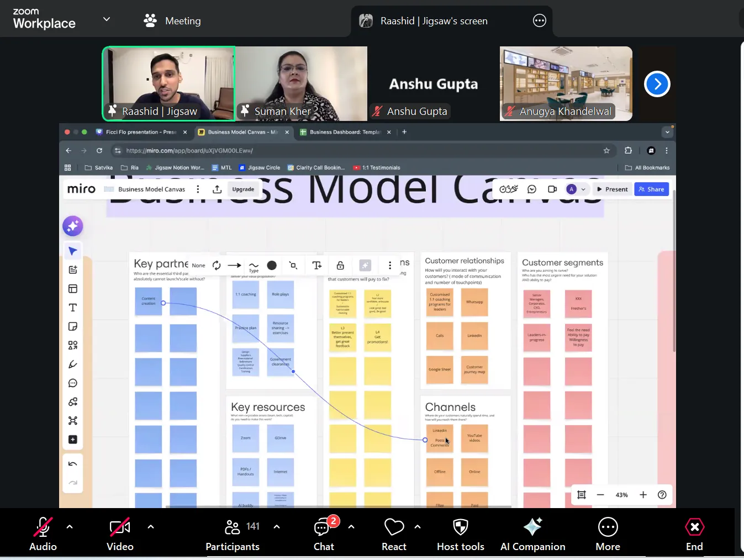Switch to the Meeting tab
Screen dimensions: 744x560
coord(172,21)
